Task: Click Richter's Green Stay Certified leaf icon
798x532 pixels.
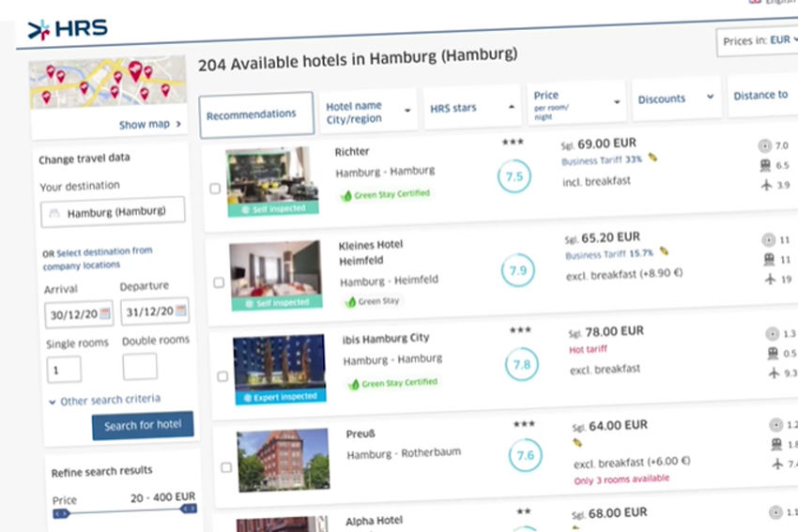Action: click(x=346, y=196)
